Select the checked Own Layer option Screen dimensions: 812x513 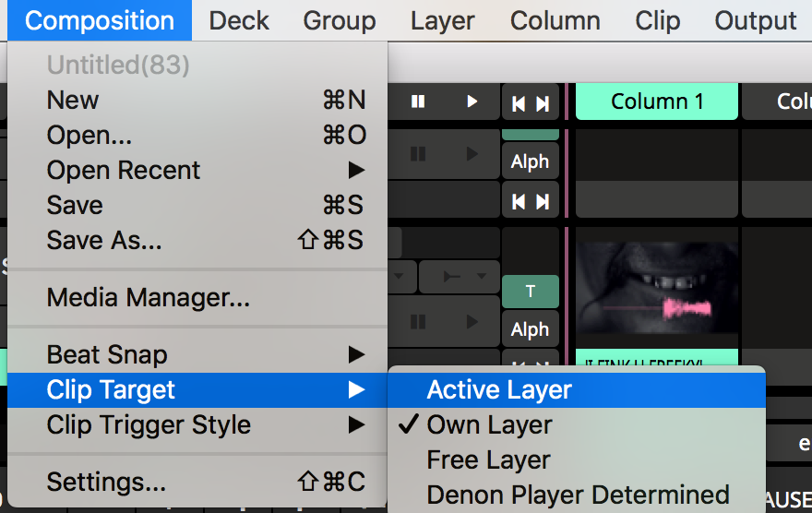tap(489, 424)
